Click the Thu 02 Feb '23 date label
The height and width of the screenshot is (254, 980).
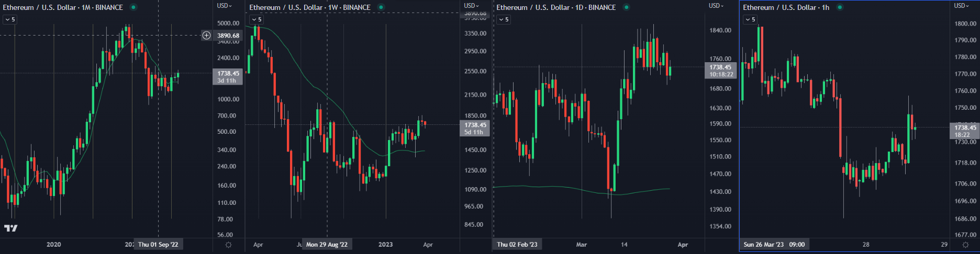click(517, 245)
